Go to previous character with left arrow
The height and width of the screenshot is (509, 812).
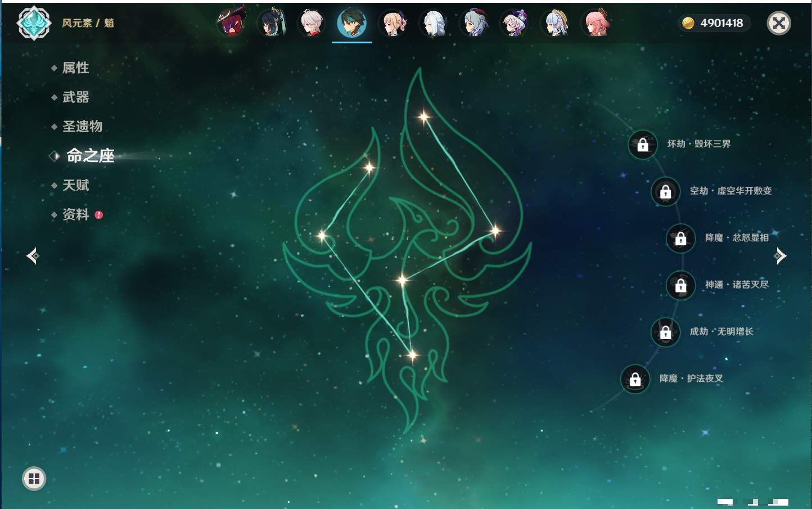pyautogui.click(x=33, y=256)
